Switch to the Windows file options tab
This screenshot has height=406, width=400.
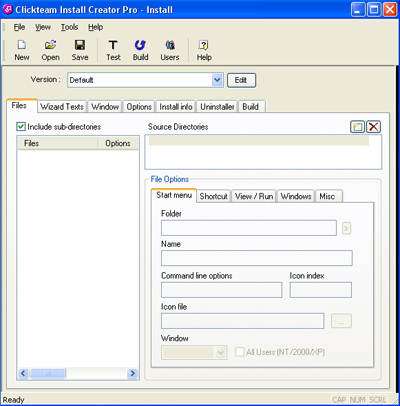[x=296, y=196]
